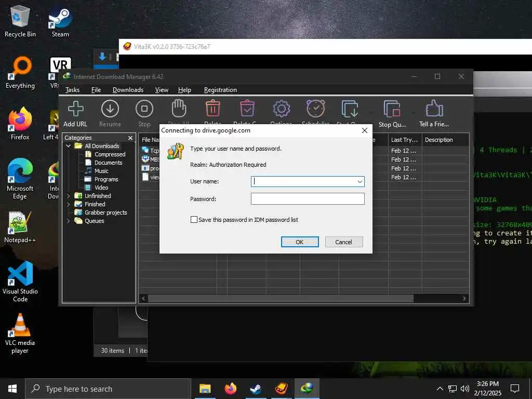Click OK in the login dialog

click(x=300, y=242)
